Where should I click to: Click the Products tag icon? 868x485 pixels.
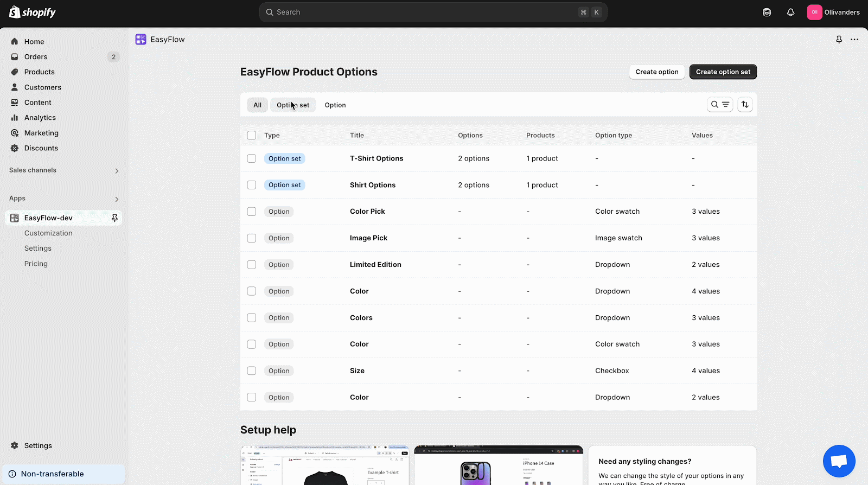15,72
